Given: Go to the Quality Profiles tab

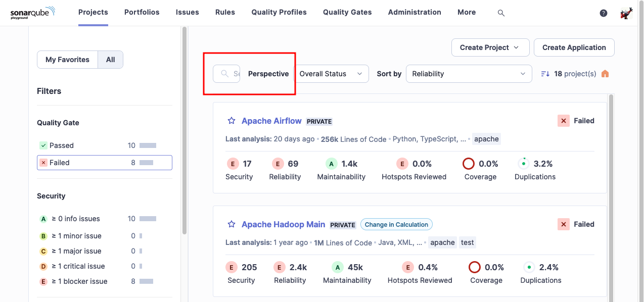Looking at the screenshot, I should click(279, 12).
